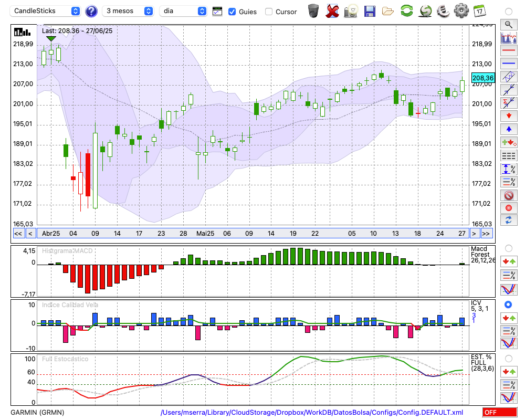Click the bar chart icon above Last price

pos(22,32)
